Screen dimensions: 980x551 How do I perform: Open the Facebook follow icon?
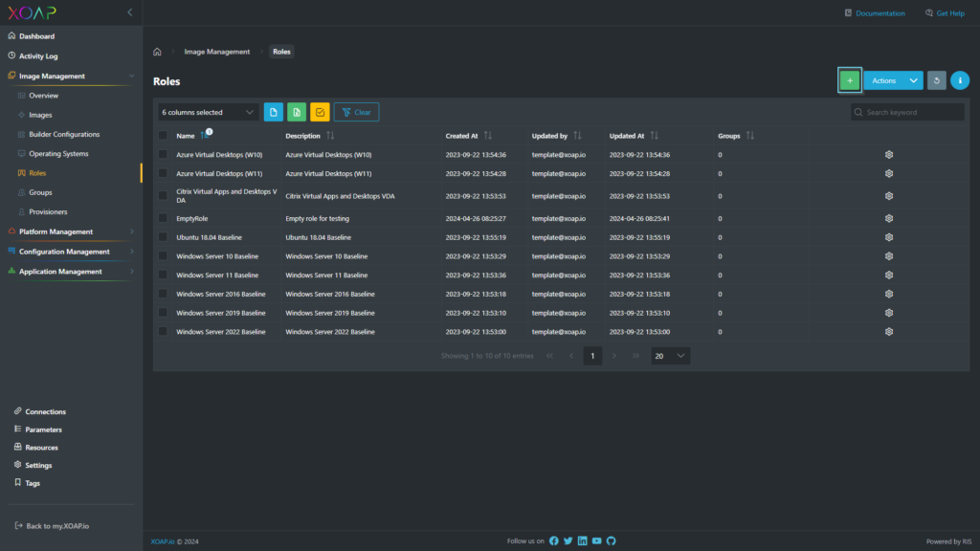[x=554, y=541]
